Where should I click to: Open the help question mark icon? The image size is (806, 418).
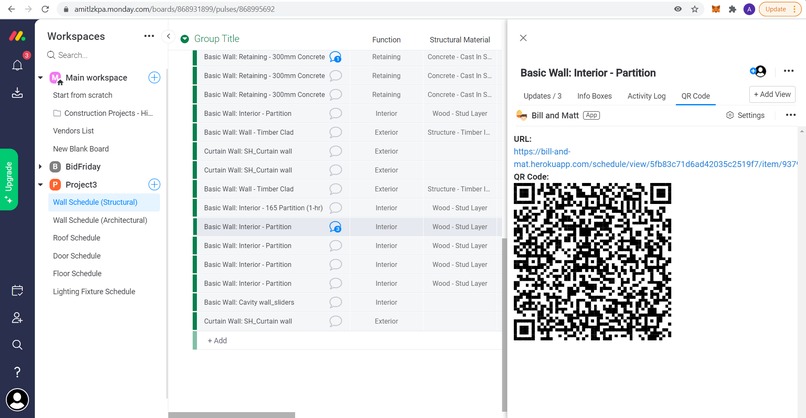(x=17, y=372)
